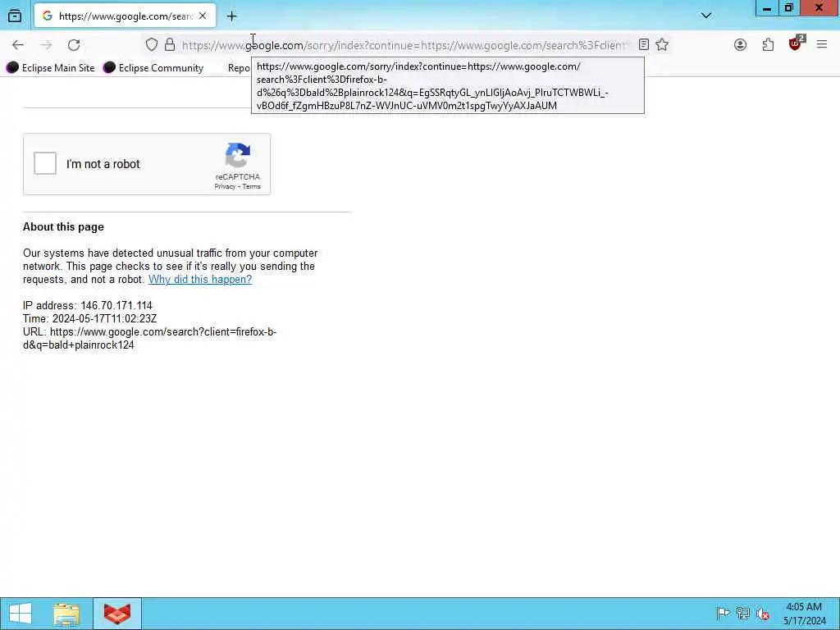Viewport: 840px width, 630px height.
Task: Open a new tab with the plus button
Action: tap(231, 16)
